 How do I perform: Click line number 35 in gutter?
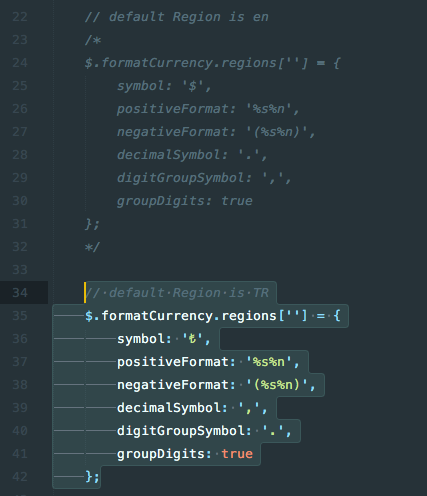(x=20, y=316)
